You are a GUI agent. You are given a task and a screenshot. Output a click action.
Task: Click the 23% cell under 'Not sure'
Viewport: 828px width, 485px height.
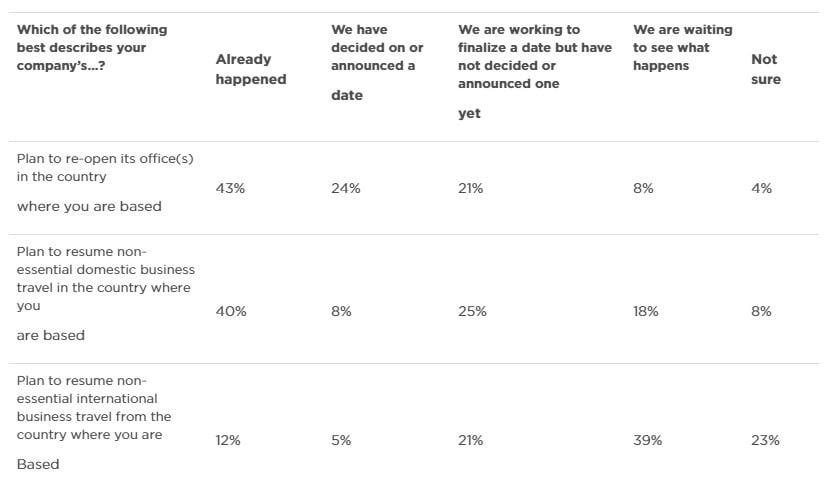coord(765,440)
